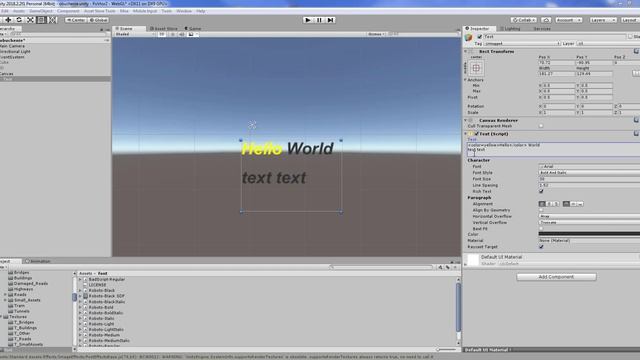Open the Horizontal Overflow dropdown
This screenshot has height=360, width=640.
(589, 216)
